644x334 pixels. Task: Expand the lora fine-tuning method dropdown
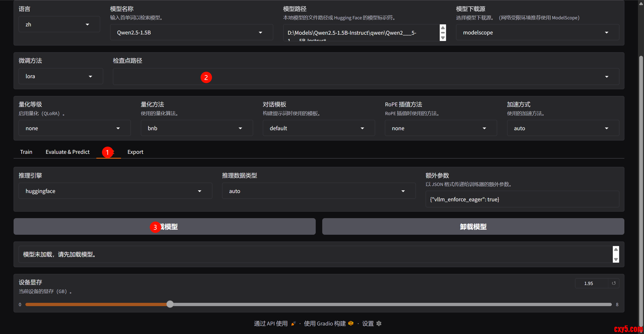60,76
